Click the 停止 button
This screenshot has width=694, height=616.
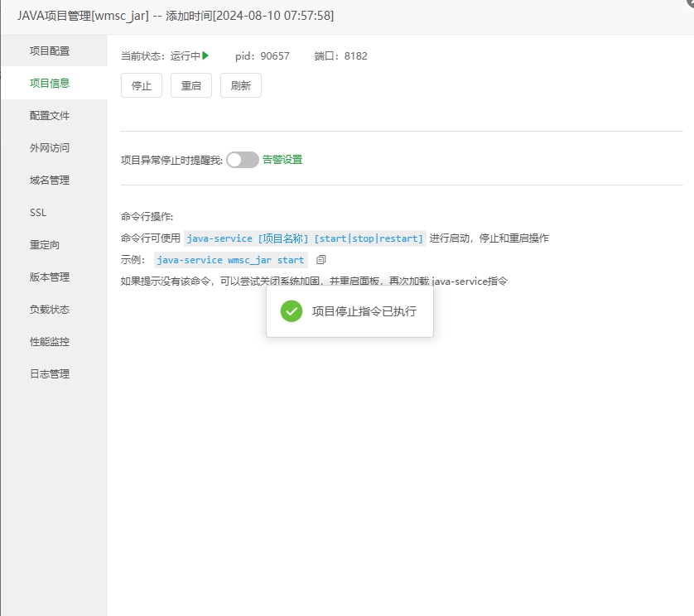(x=142, y=85)
